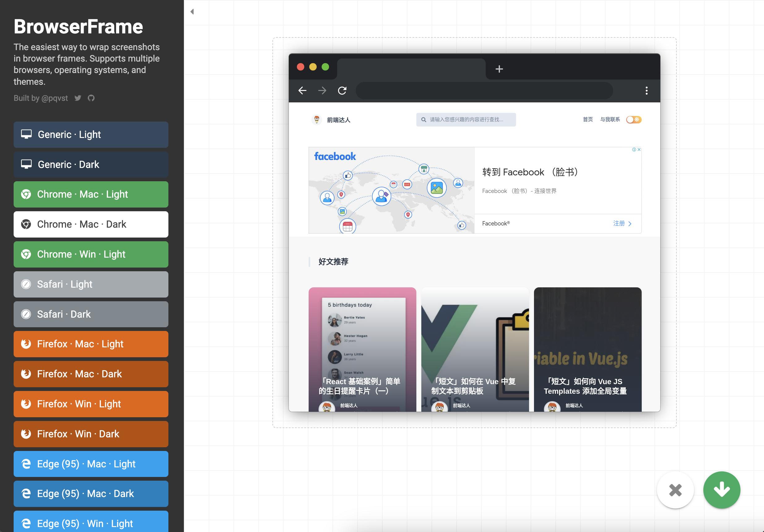Click the browser reload icon
Image resolution: width=764 pixels, height=532 pixels.
[342, 90]
